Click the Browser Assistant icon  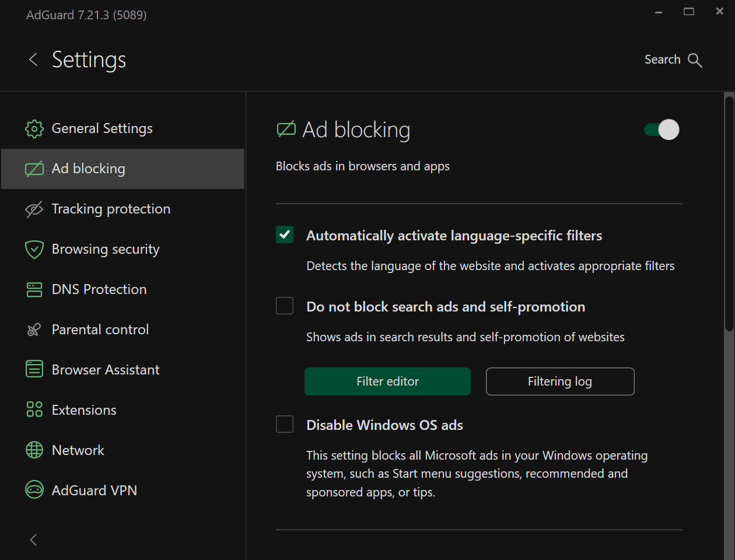pyautogui.click(x=34, y=369)
